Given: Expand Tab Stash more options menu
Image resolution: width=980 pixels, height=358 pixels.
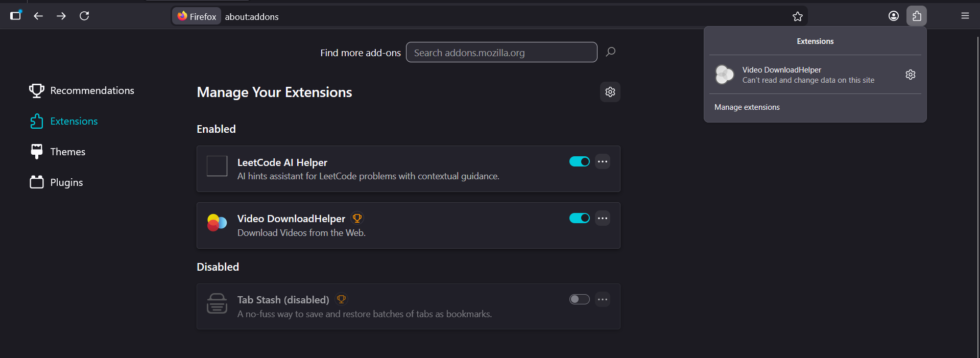Looking at the screenshot, I should 603,299.
